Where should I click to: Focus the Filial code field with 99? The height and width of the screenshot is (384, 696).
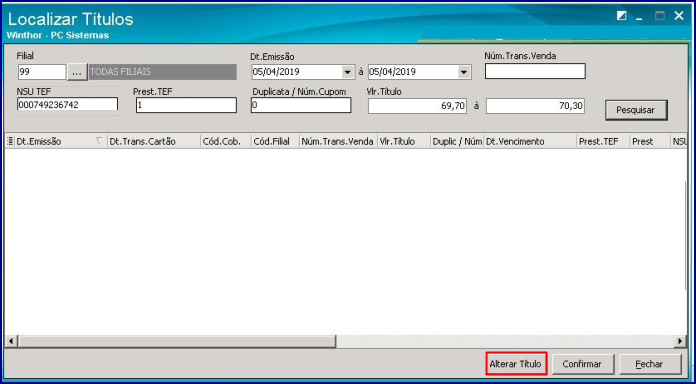click(42, 71)
